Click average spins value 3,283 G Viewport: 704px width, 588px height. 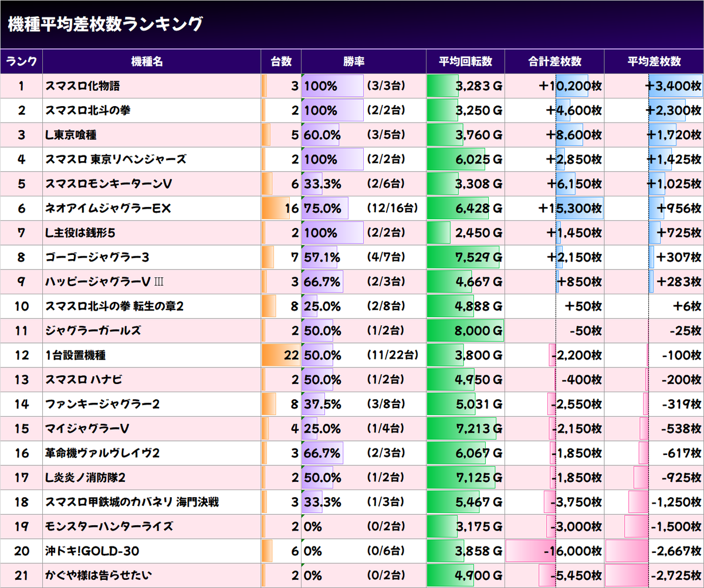(479, 86)
